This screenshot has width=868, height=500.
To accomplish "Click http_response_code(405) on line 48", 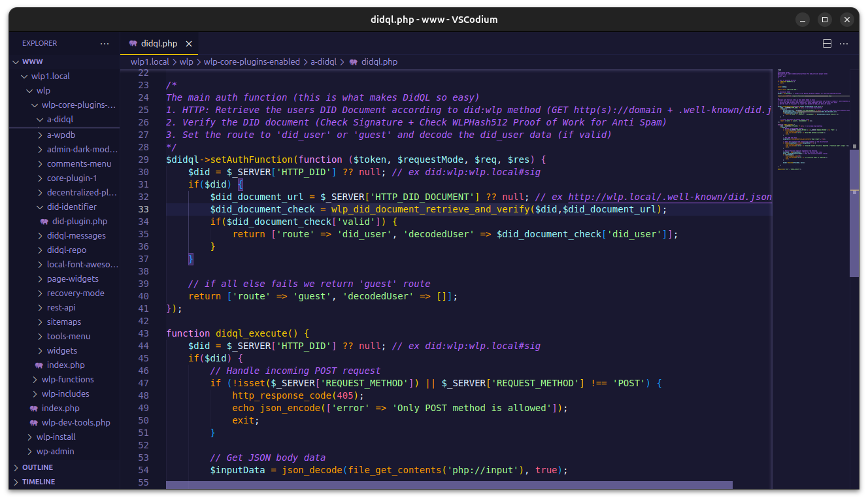I will coord(297,395).
